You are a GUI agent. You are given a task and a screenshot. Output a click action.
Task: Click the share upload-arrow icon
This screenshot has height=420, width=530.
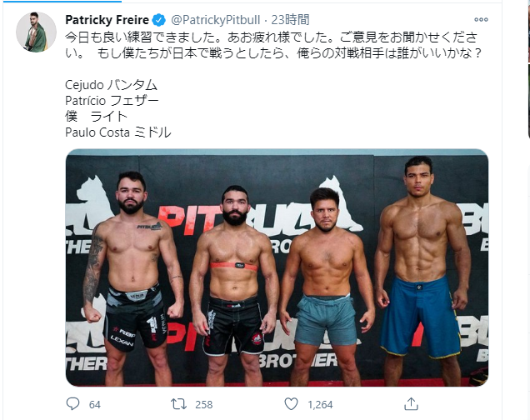[x=411, y=404]
